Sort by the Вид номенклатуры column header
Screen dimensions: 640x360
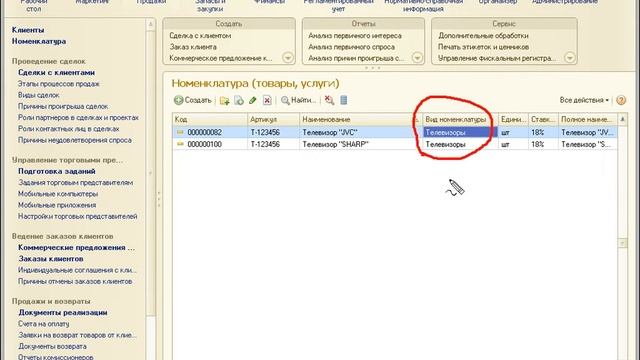pyautogui.click(x=460, y=119)
